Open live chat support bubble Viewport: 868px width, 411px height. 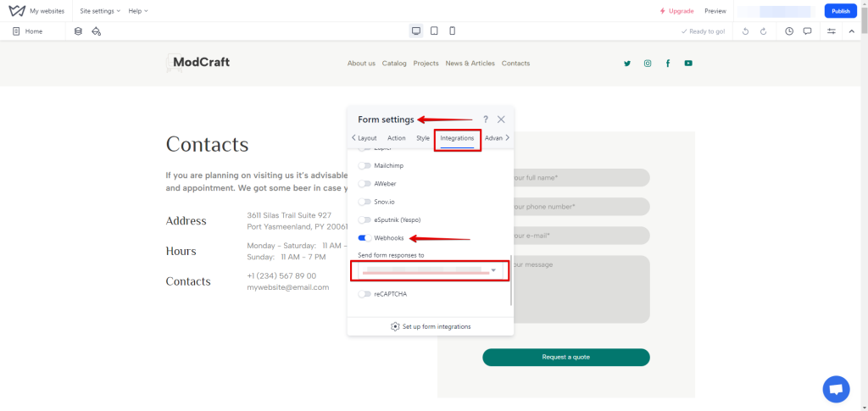[x=836, y=389]
